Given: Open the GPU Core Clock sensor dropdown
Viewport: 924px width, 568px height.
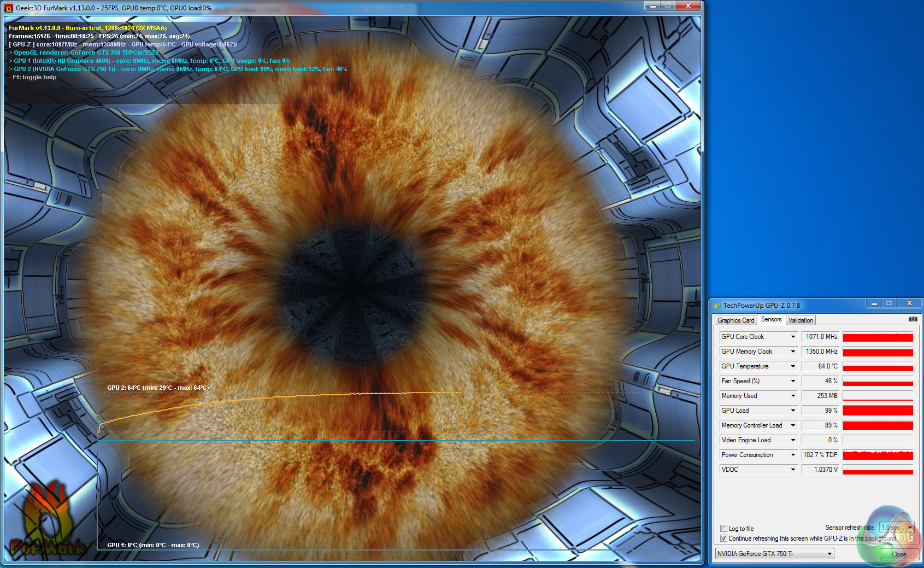Looking at the screenshot, I should tap(793, 337).
